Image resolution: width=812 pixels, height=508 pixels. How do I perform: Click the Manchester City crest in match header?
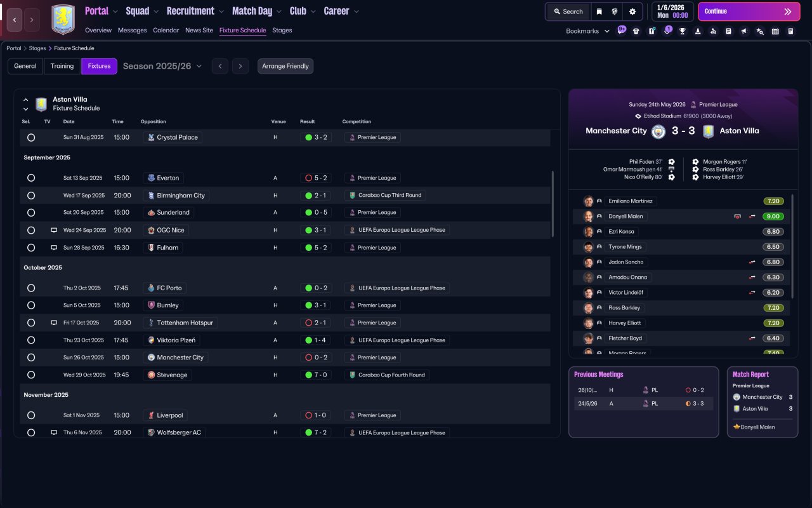(658, 131)
